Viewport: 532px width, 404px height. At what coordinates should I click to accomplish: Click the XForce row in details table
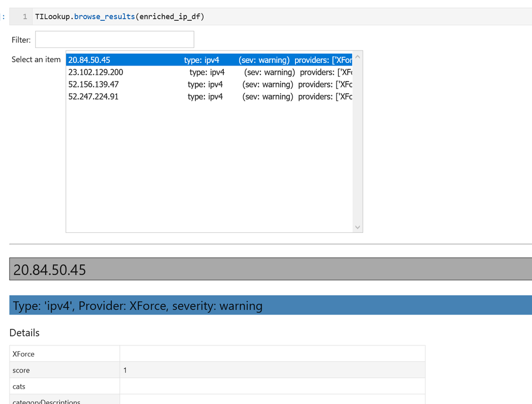217,354
